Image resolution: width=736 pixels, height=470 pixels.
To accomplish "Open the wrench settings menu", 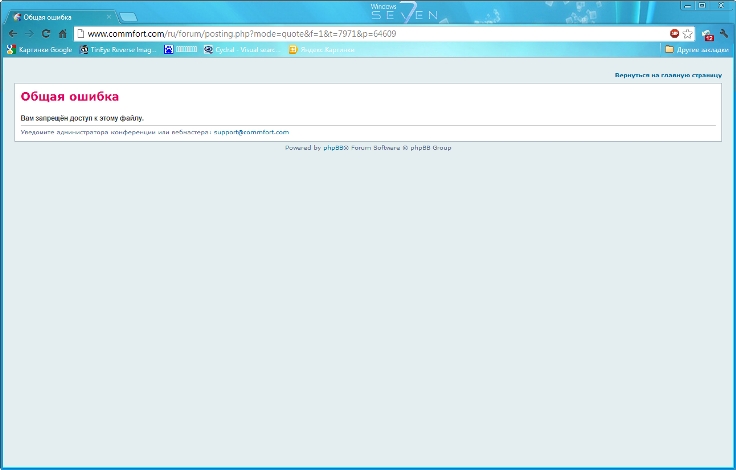I will pyautogui.click(x=723, y=33).
